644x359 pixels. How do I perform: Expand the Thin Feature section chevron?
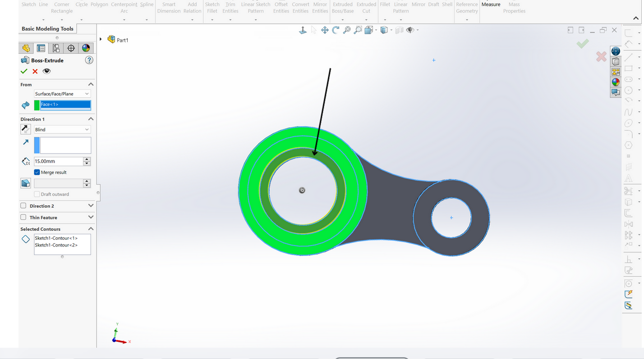[91, 217]
